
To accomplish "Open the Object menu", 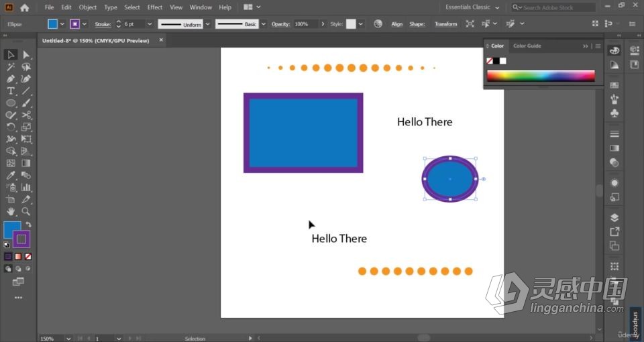I will [87, 7].
